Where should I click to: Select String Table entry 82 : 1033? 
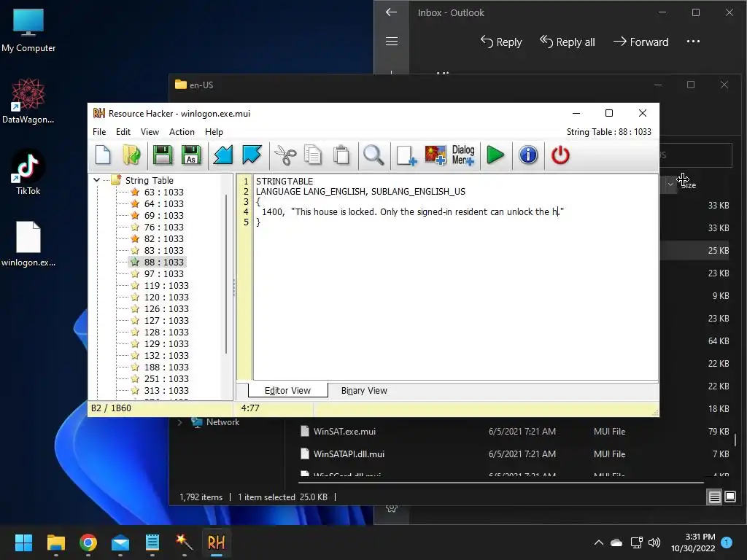163,238
